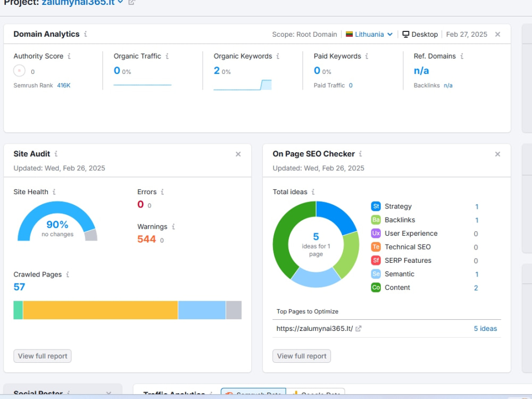Click orange segment of crawled pages bar
The image size is (532, 399).
pyautogui.click(x=101, y=310)
